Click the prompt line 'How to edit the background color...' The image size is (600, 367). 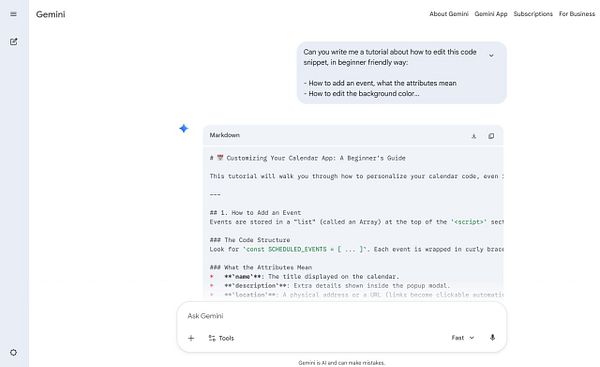point(361,93)
